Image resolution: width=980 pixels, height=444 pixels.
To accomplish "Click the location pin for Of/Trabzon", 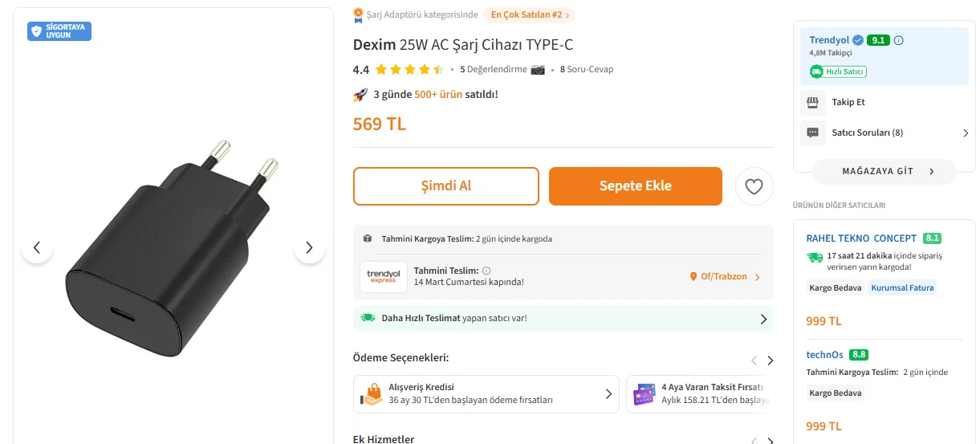I will [x=693, y=277].
